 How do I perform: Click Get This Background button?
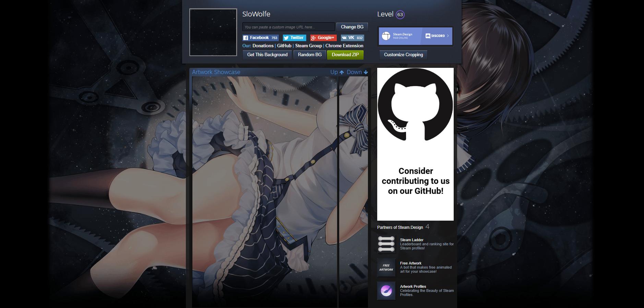click(x=267, y=55)
